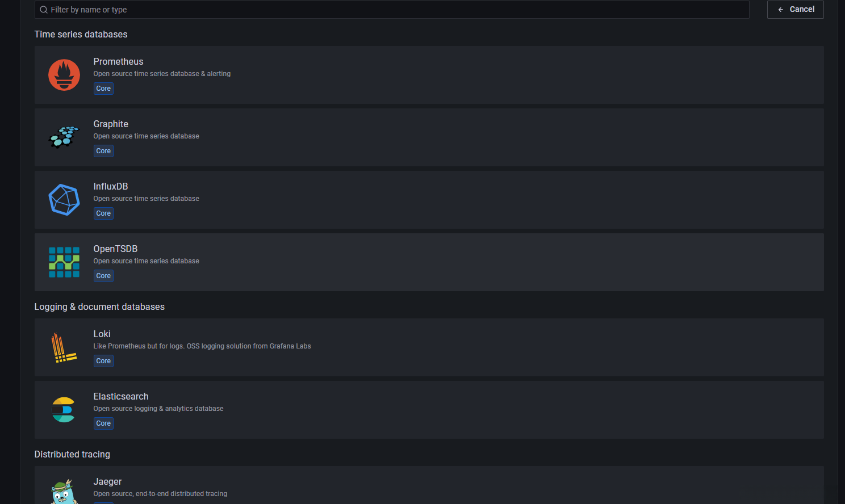
Task: Click the Jaeger gopher mascot icon
Action: [x=64, y=492]
